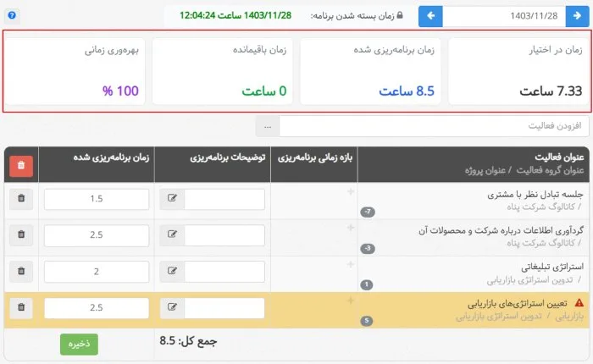Click the -7 badge on first activity
This screenshot has width=593, height=364.
pos(368,212)
